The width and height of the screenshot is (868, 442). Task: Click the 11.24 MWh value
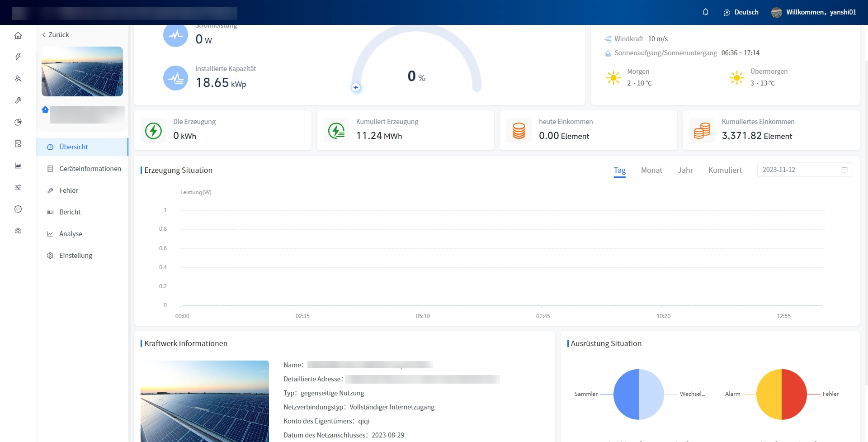point(379,136)
